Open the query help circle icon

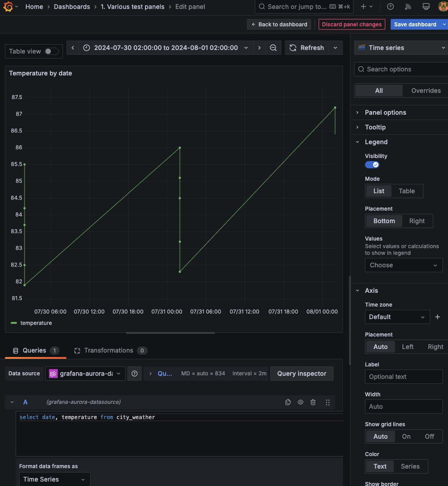[134, 374]
